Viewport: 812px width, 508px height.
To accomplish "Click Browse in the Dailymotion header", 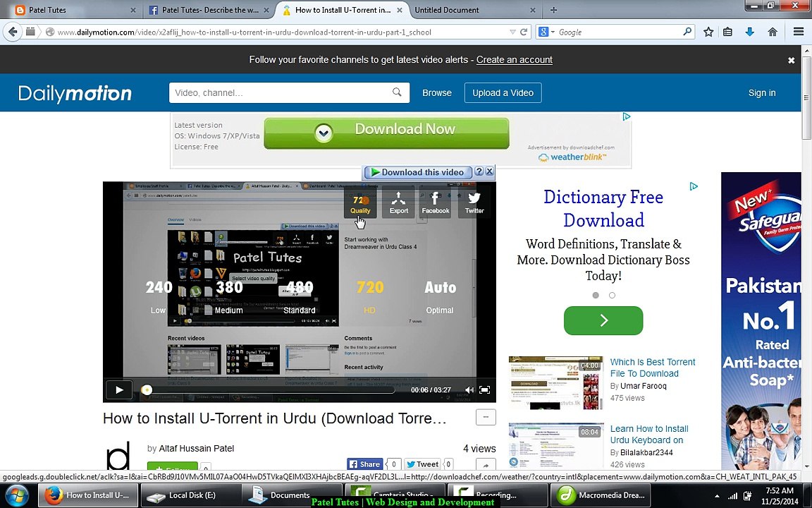I will tap(436, 93).
